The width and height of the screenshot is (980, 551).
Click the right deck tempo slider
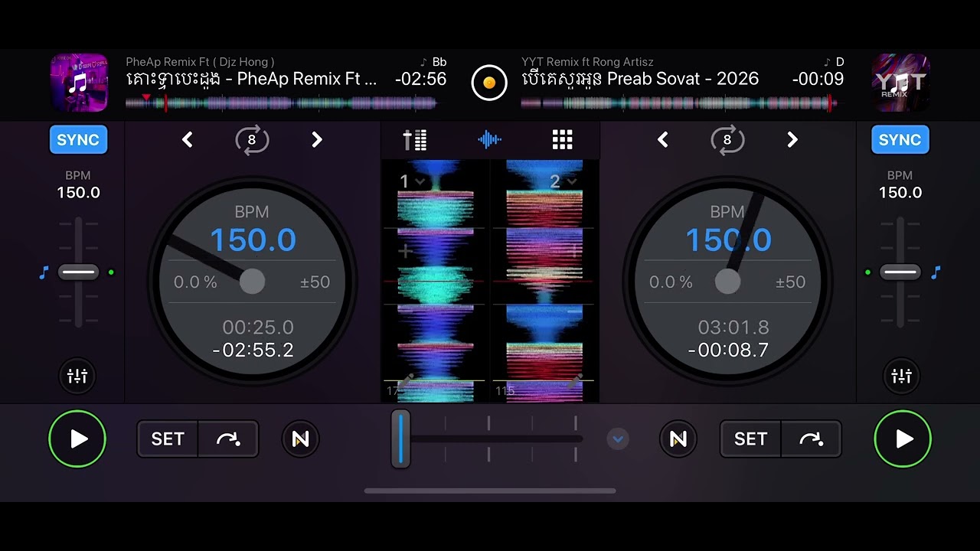point(900,272)
